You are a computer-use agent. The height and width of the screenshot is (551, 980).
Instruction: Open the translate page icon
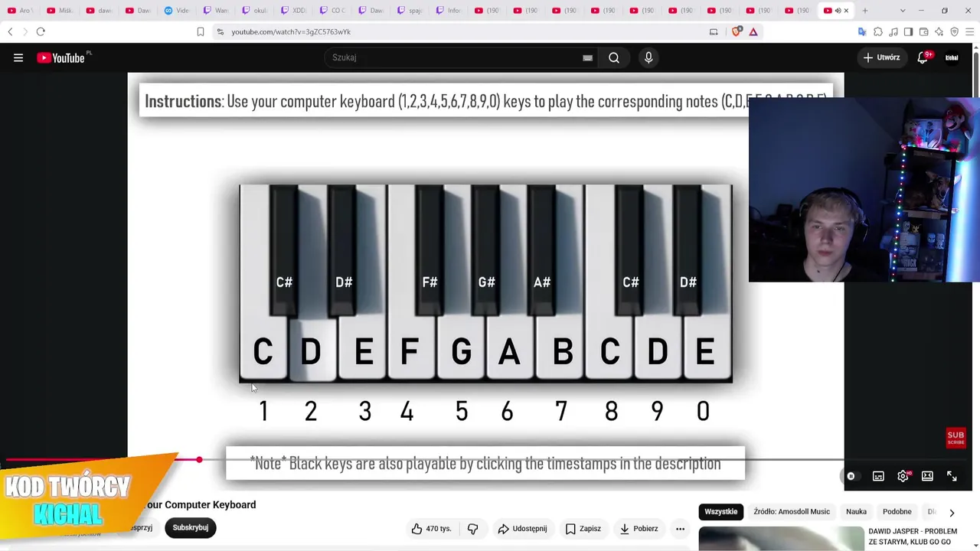coord(862,31)
